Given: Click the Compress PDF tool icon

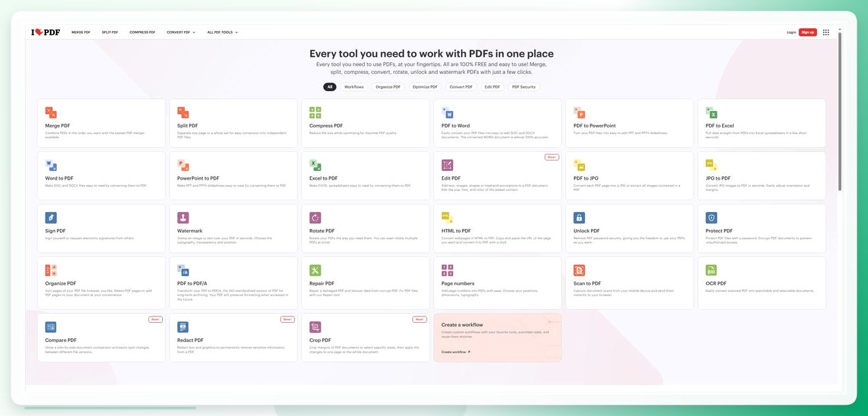Looking at the screenshot, I should coord(315,112).
